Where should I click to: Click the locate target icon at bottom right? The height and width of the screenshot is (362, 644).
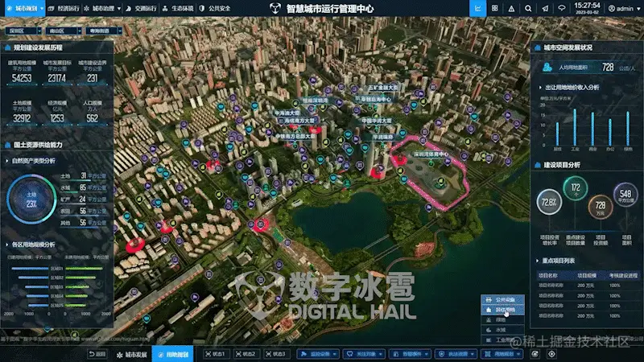pos(551,354)
